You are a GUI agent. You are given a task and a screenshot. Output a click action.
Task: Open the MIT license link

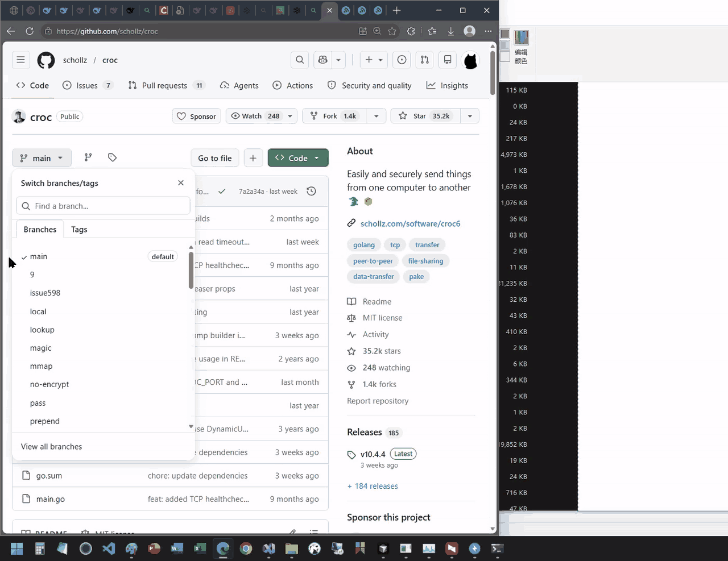coord(382,318)
